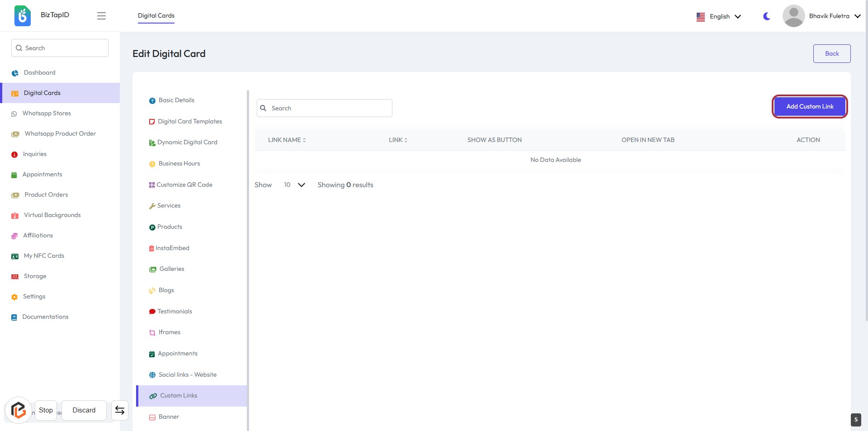Image resolution: width=868 pixels, height=431 pixels.
Task: Click the Business Hours clock icon
Action: click(x=152, y=164)
